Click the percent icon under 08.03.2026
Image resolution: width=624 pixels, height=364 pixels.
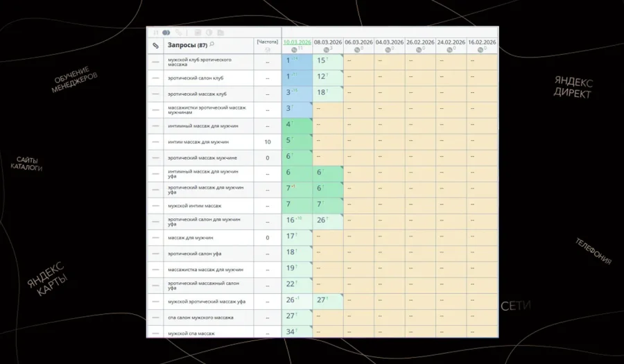tap(326, 50)
